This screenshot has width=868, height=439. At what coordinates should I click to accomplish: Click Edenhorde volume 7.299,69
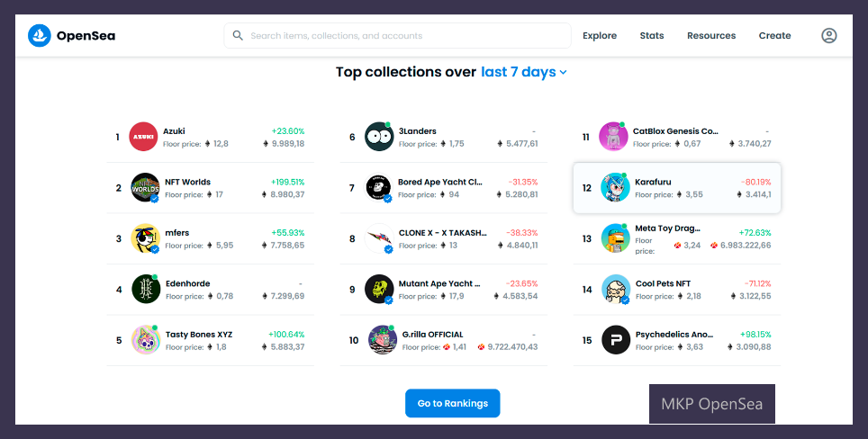287,296
